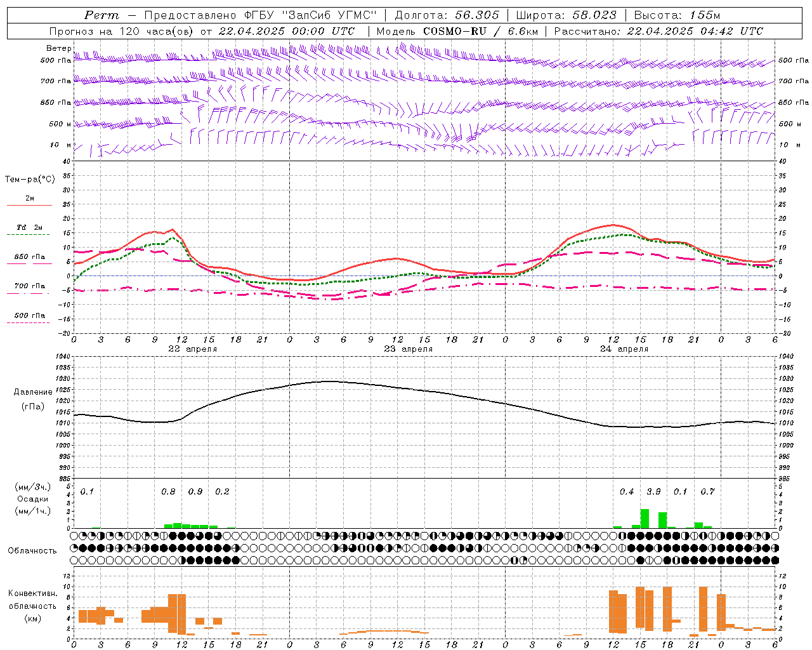812x650 pixels.
Task: Click "500 гПа" entry in temperature legend
Action: tap(30, 315)
